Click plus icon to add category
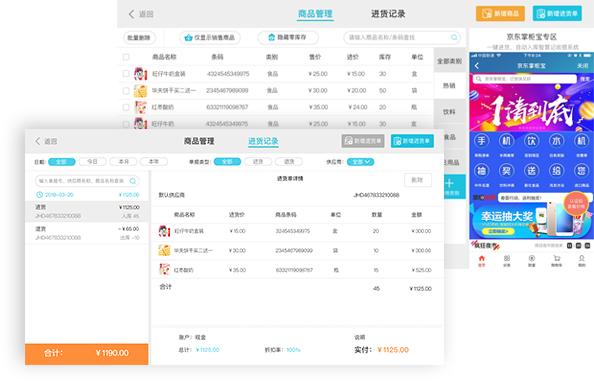The height and width of the screenshot is (383, 594). (x=450, y=183)
